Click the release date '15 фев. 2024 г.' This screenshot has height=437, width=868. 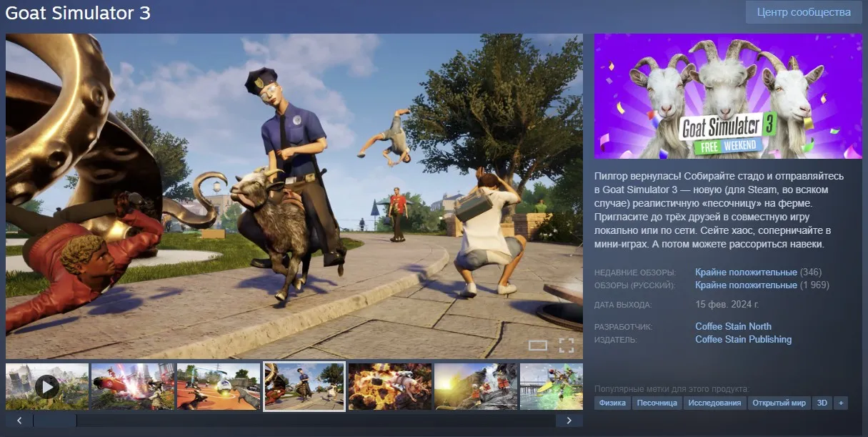pyautogui.click(x=727, y=305)
